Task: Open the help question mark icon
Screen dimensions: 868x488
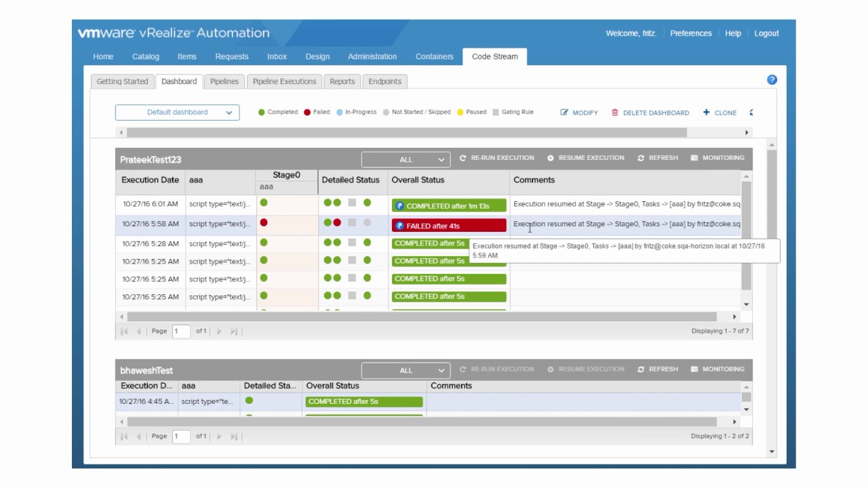Action: pos(772,79)
